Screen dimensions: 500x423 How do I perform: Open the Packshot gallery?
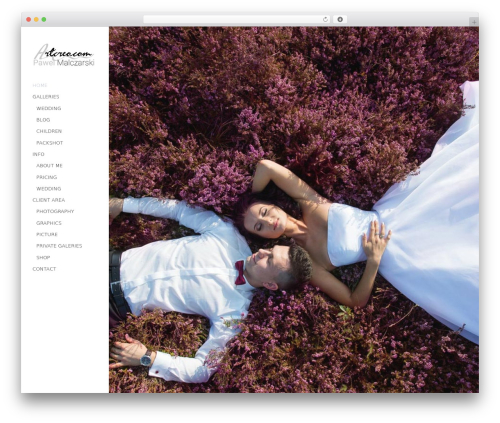point(49,143)
